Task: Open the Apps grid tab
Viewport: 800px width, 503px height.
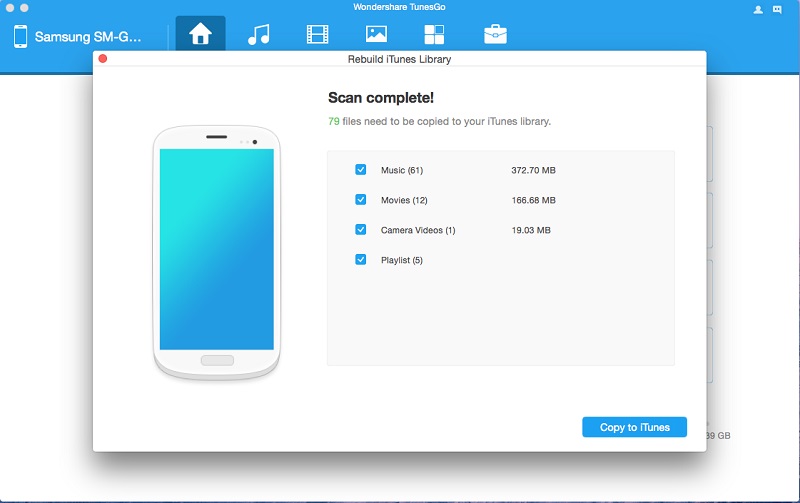Action: coord(434,35)
